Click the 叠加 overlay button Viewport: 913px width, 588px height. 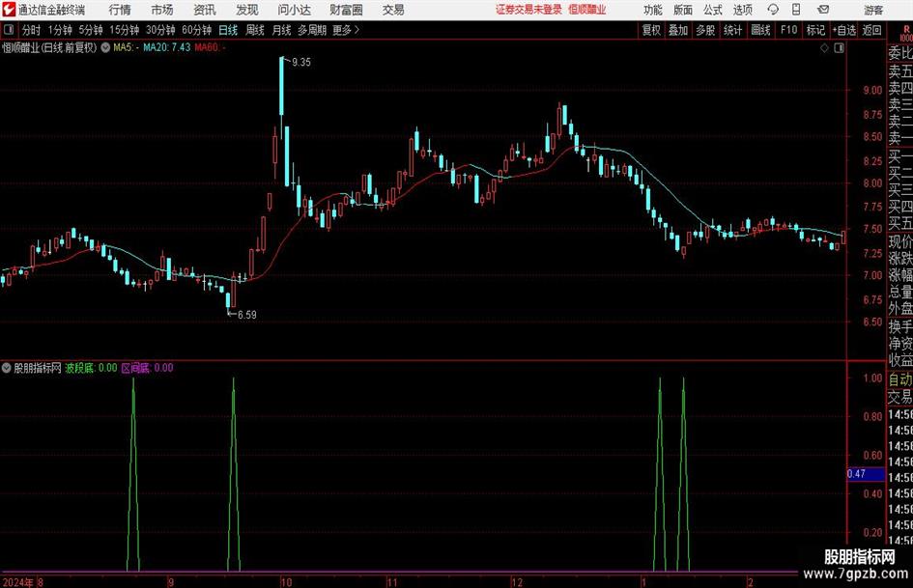[x=678, y=30]
